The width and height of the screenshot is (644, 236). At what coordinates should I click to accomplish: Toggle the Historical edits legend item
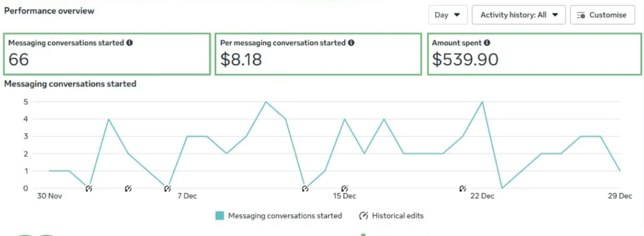click(x=392, y=216)
